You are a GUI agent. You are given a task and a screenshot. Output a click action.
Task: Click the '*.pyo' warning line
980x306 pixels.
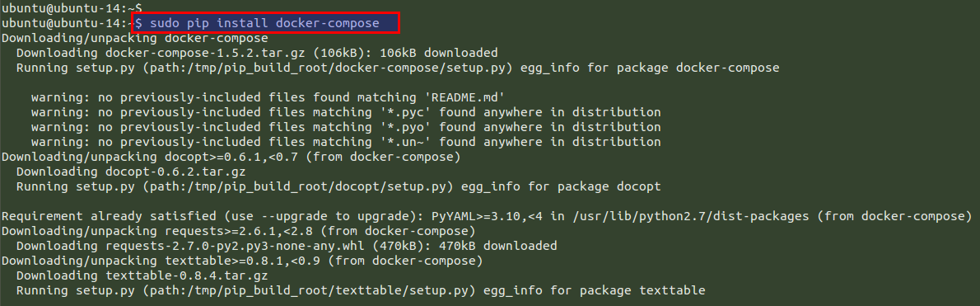[346, 128]
